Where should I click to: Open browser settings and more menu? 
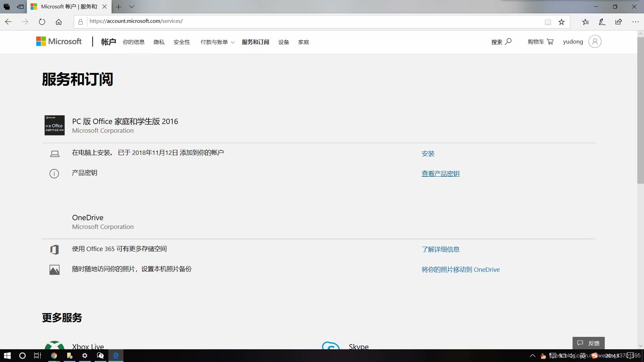pos(635,22)
